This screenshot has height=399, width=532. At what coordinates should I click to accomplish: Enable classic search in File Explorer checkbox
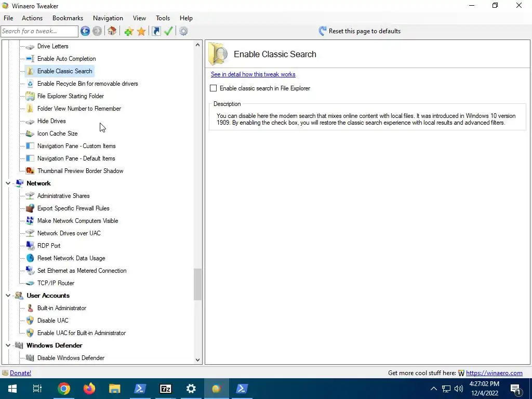pos(213,88)
